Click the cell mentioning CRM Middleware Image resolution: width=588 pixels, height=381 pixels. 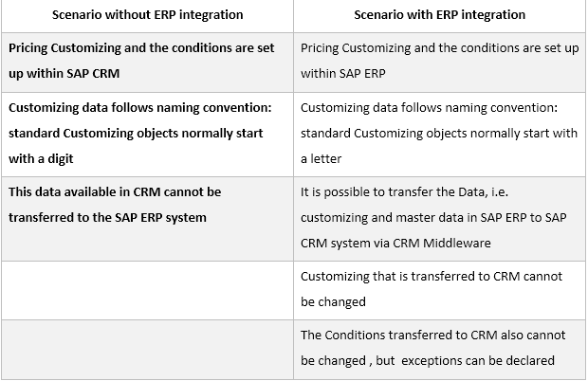pos(439,219)
